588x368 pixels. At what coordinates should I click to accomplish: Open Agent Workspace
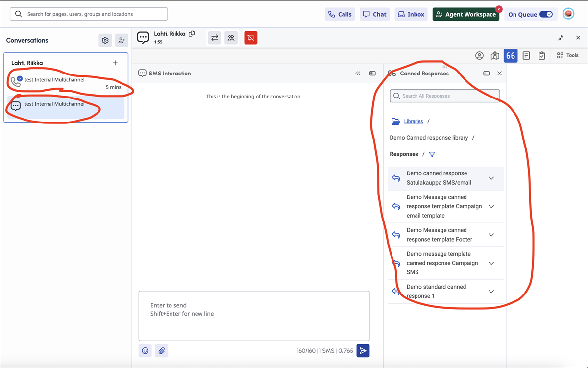click(466, 14)
